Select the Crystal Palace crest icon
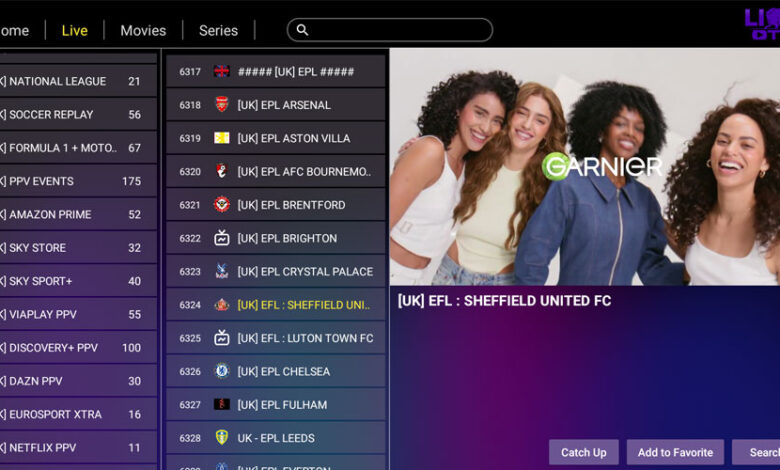 222,271
